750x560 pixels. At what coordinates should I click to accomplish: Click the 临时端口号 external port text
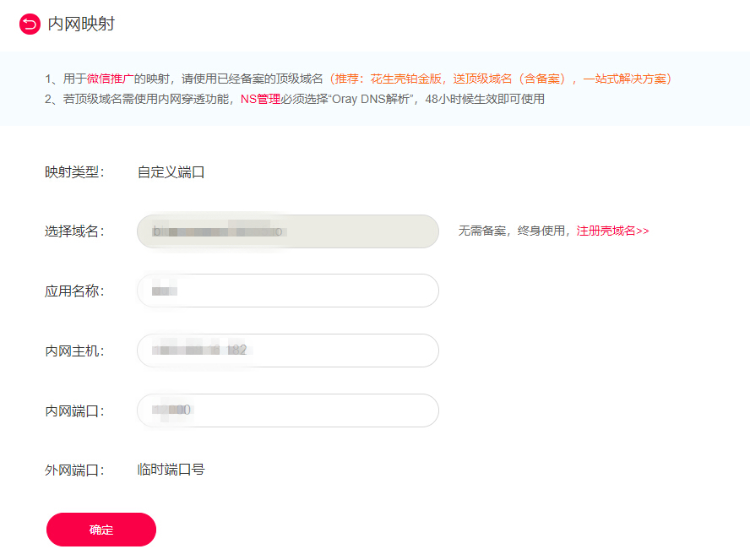(171, 470)
